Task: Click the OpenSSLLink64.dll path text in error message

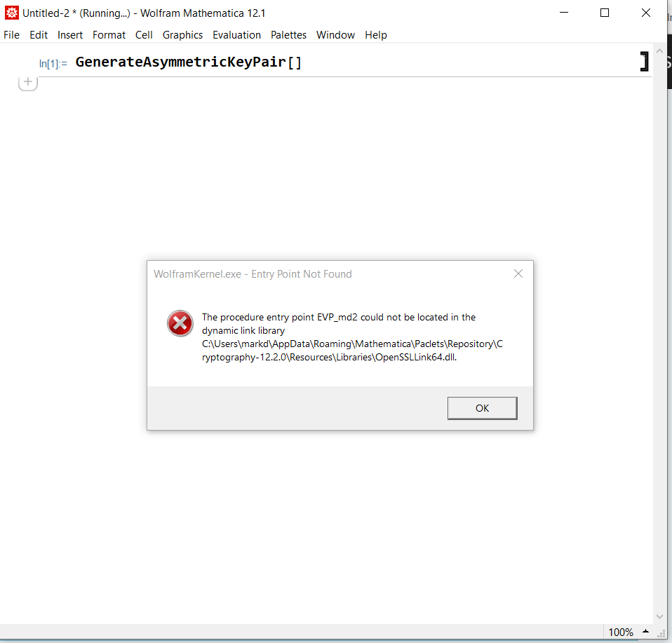Action: (x=352, y=351)
